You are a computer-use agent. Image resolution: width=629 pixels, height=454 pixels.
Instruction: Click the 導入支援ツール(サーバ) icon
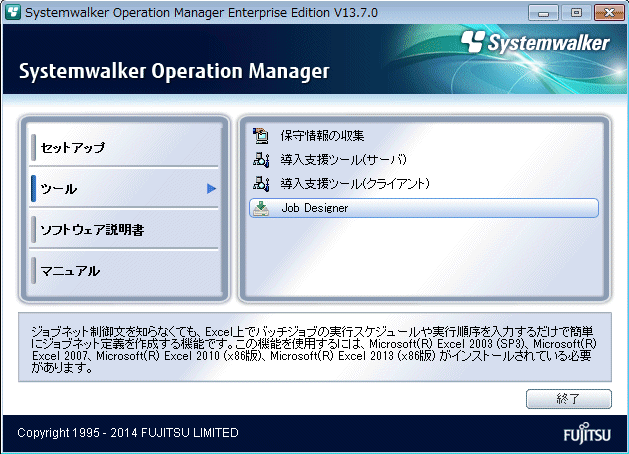[261, 160]
